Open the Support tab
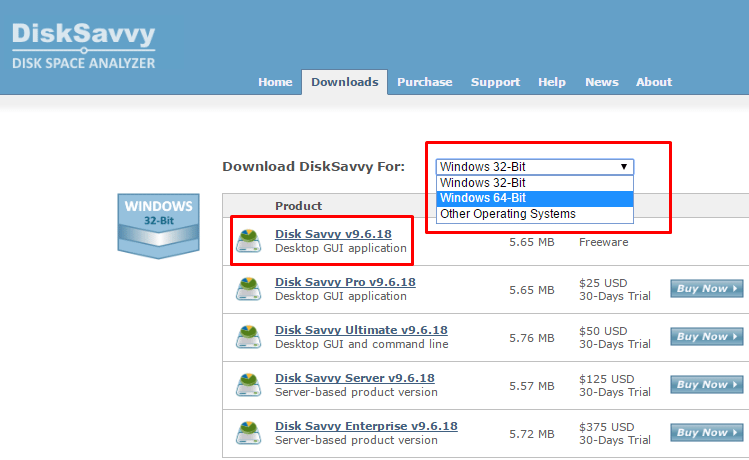The image size is (749, 460). click(495, 82)
